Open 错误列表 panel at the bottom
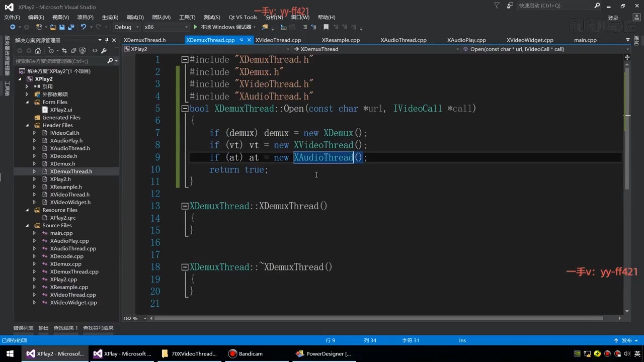644x362 pixels. [24, 328]
